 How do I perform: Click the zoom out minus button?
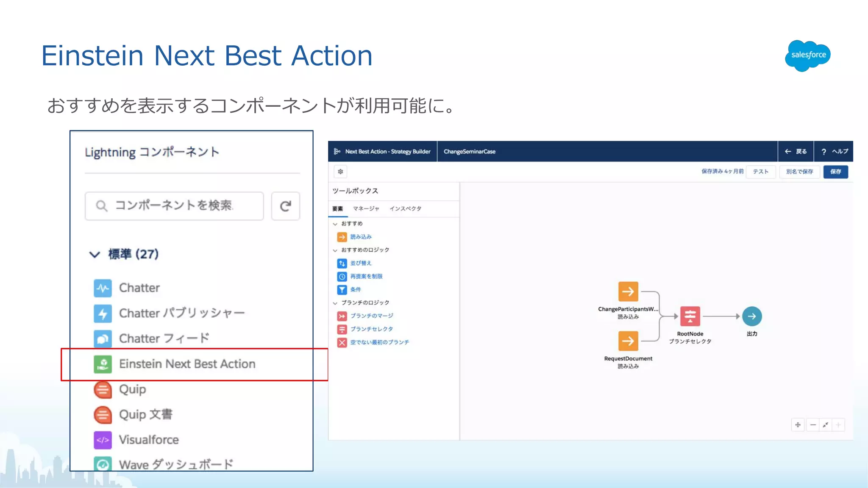[x=813, y=425]
